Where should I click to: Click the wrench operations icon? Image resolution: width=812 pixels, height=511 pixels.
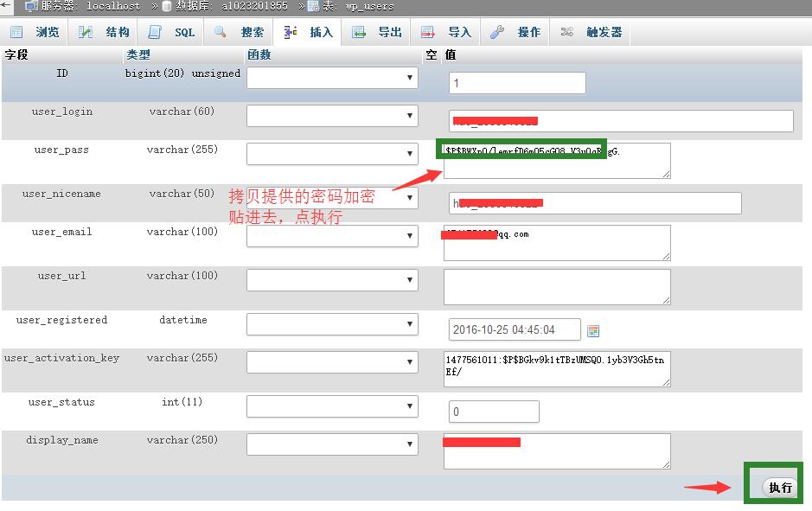pos(497,32)
